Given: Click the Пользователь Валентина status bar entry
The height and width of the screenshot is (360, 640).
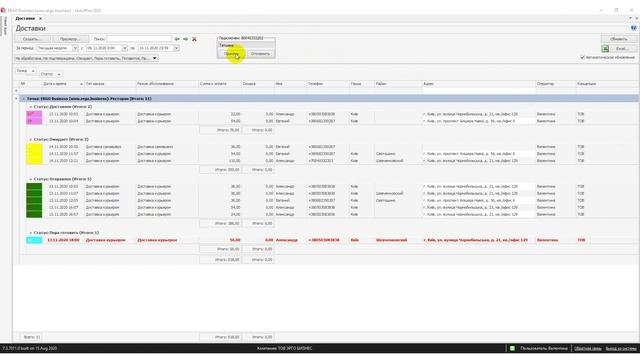Looking at the screenshot, I should [544, 348].
